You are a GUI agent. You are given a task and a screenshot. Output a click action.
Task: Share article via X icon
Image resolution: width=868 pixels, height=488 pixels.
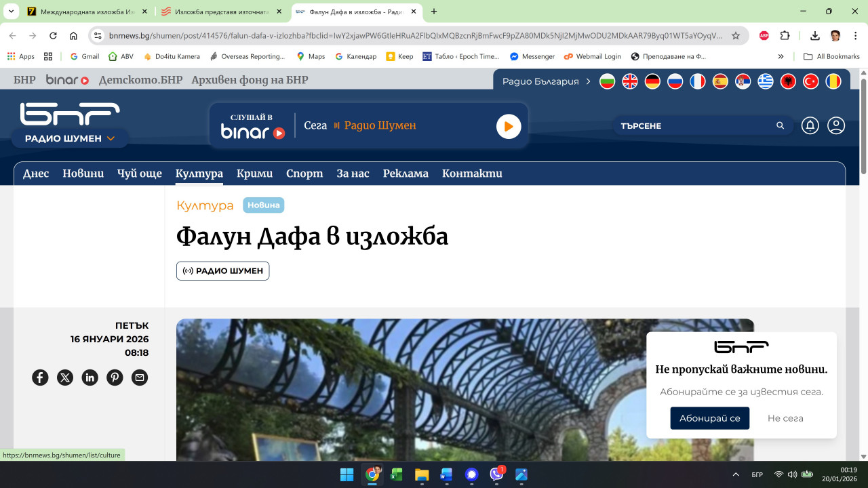(65, 378)
